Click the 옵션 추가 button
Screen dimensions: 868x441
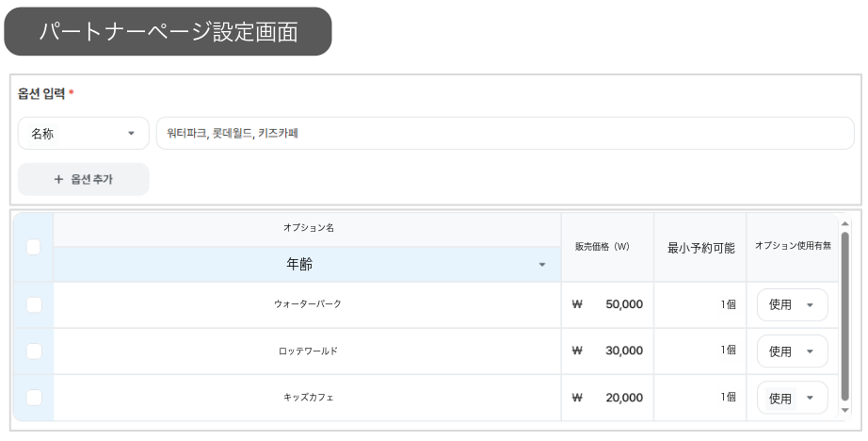(x=84, y=179)
